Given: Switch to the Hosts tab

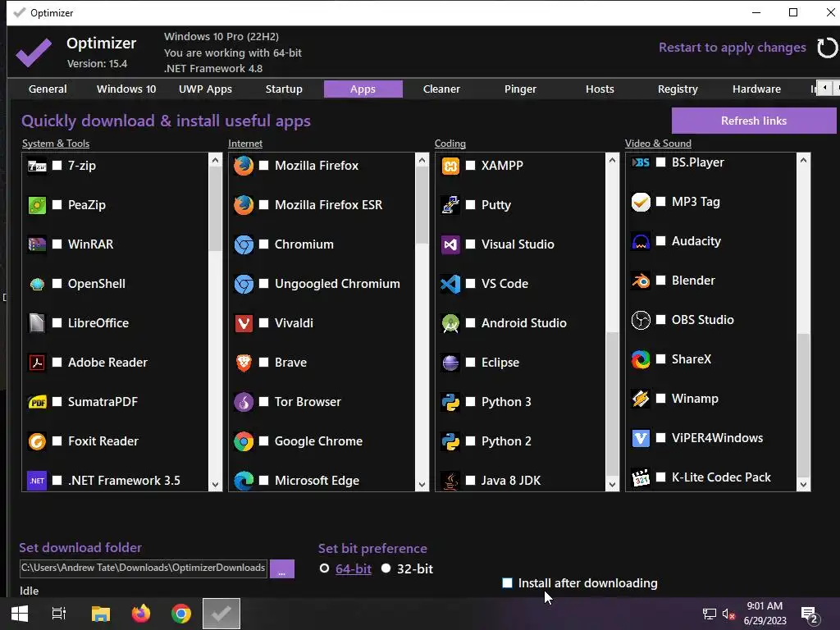Looking at the screenshot, I should click(600, 89).
